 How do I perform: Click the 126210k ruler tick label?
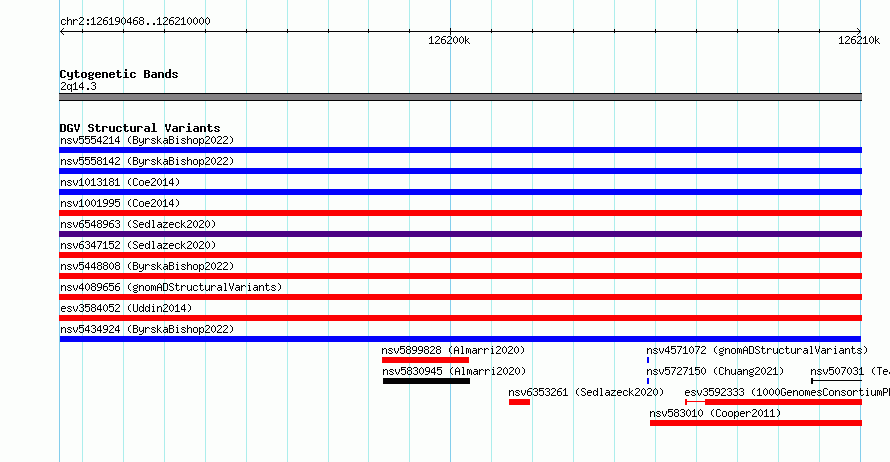coord(859,40)
